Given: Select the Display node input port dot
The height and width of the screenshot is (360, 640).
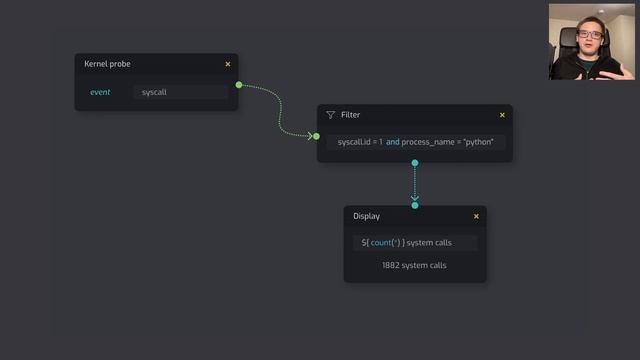Looking at the screenshot, I should click(x=415, y=205).
